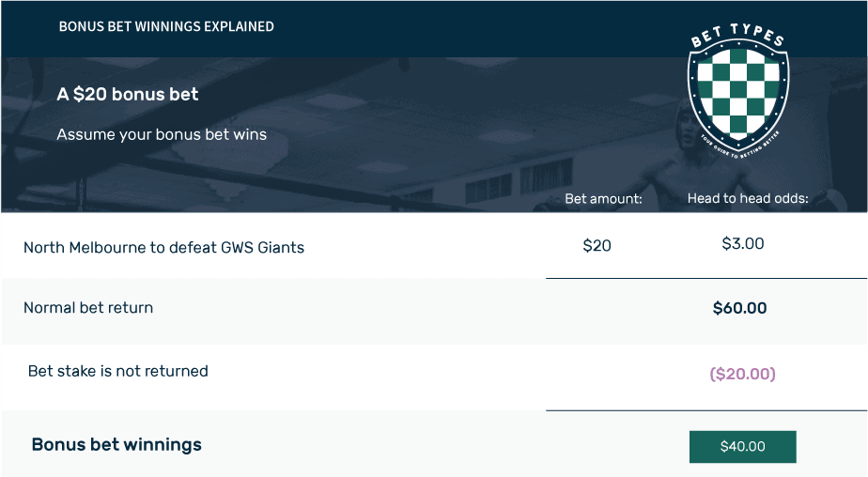
Task: Click the Bet Types checkered shield logo
Action: [x=738, y=91]
